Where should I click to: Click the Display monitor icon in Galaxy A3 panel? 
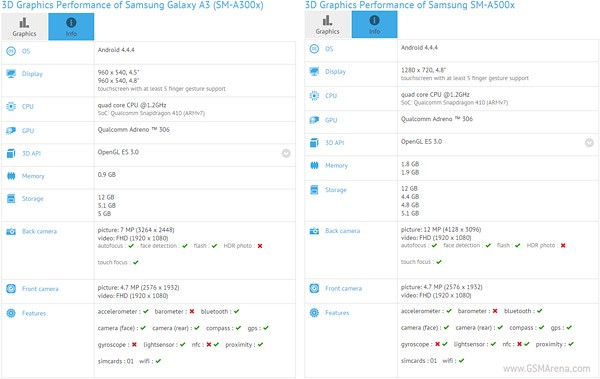(x=11, y=74)
